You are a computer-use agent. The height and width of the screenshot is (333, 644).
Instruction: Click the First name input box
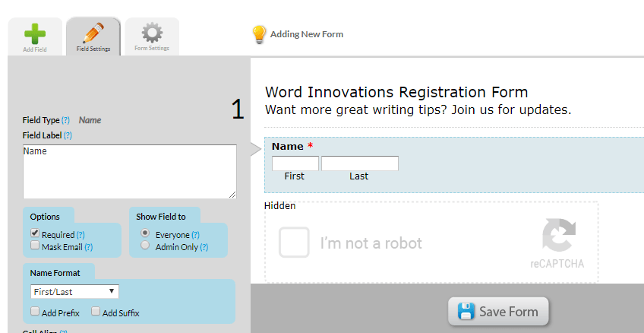click(x=295, y=163)
